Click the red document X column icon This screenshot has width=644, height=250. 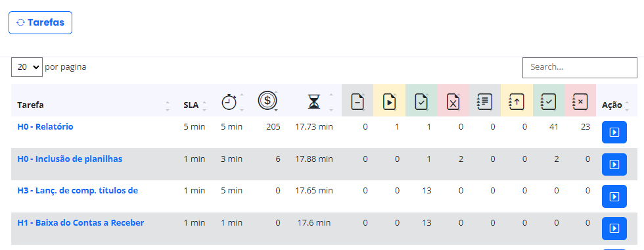[x=453, y=101]
